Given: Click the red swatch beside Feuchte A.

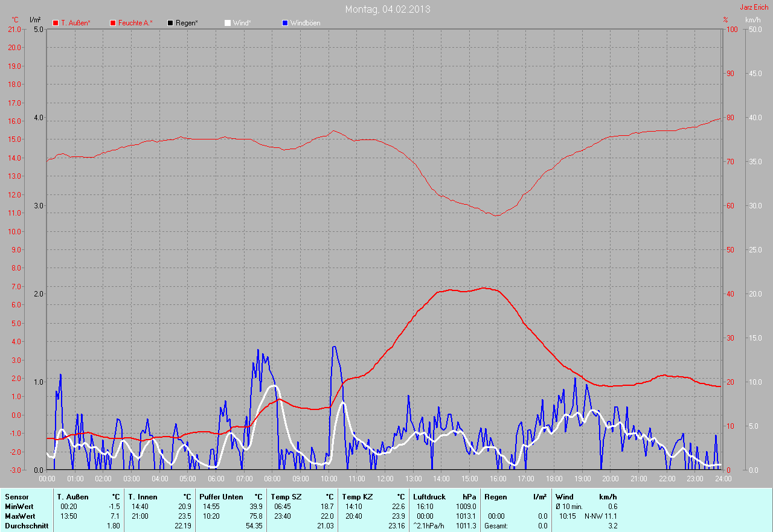Looking at the screenshot, I should pyautogui.click(x=113, y=23).
